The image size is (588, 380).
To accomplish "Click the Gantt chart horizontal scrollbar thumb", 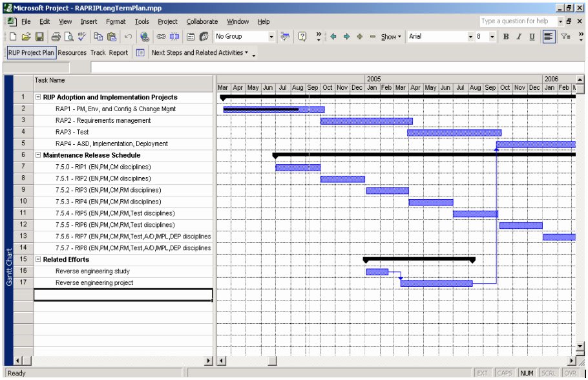I will pos(272,361).
